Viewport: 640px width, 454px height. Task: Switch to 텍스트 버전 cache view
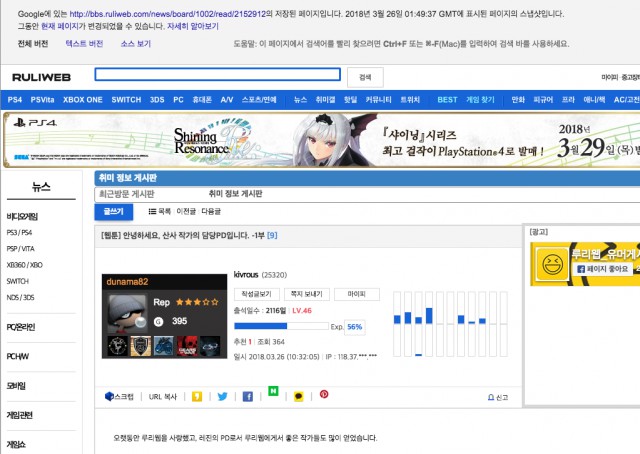84,43
